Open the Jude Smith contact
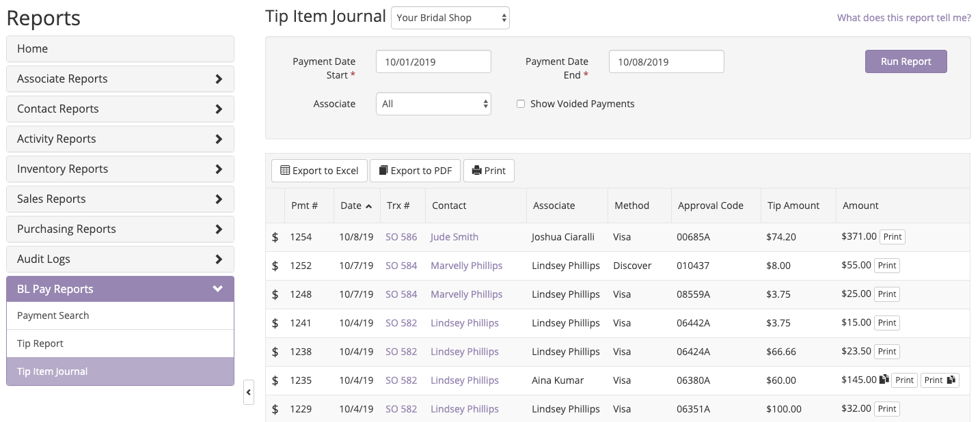The image size is (980, 422). click(x=454, y=237)
